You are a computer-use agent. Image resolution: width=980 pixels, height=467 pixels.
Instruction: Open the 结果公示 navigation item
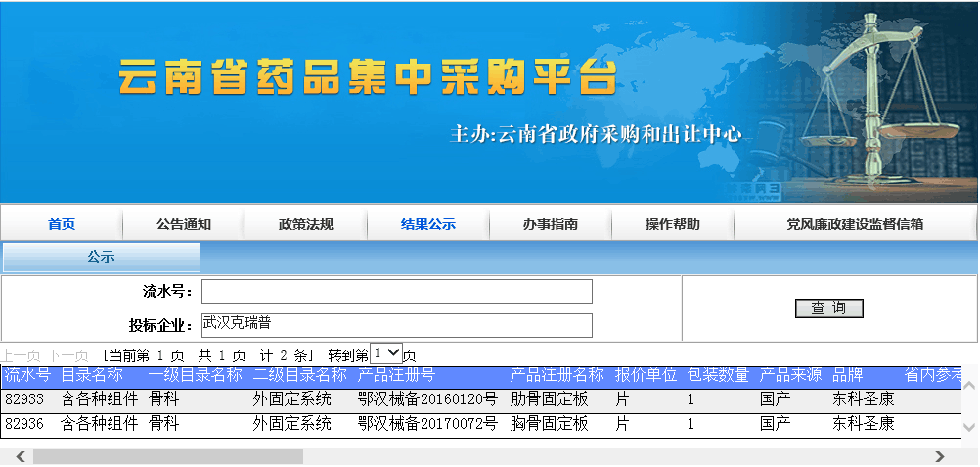pos(428,224)
